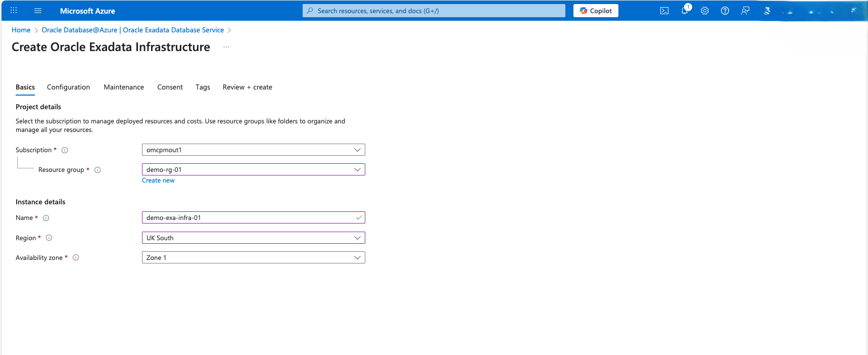Open the Consent tab
Image resolution: width=868 pixels, height=355 pixels.
[170, 87]
